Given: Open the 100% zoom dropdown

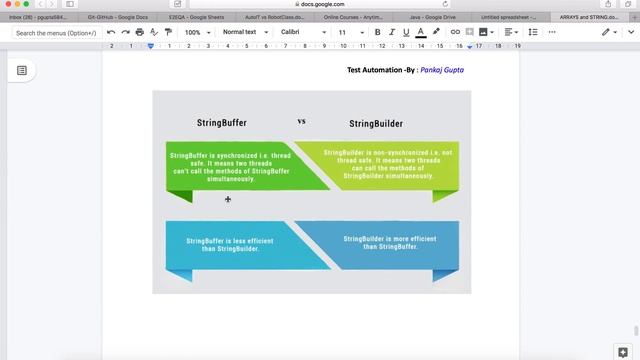Looking at the screenshot, I should click(198, 32).
